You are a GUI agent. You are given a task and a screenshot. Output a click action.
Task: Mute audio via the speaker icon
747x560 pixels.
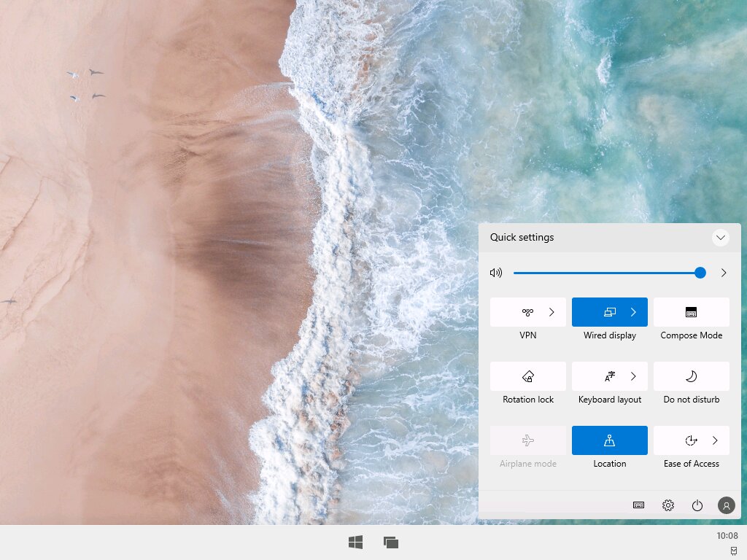point(496,273)
